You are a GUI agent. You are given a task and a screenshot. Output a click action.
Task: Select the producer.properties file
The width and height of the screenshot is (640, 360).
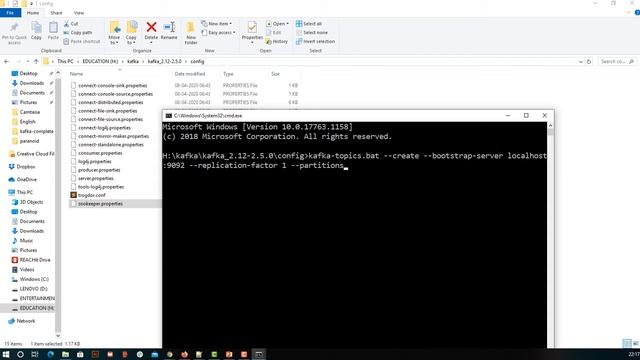pyautogui.click(x=99, y=170)
